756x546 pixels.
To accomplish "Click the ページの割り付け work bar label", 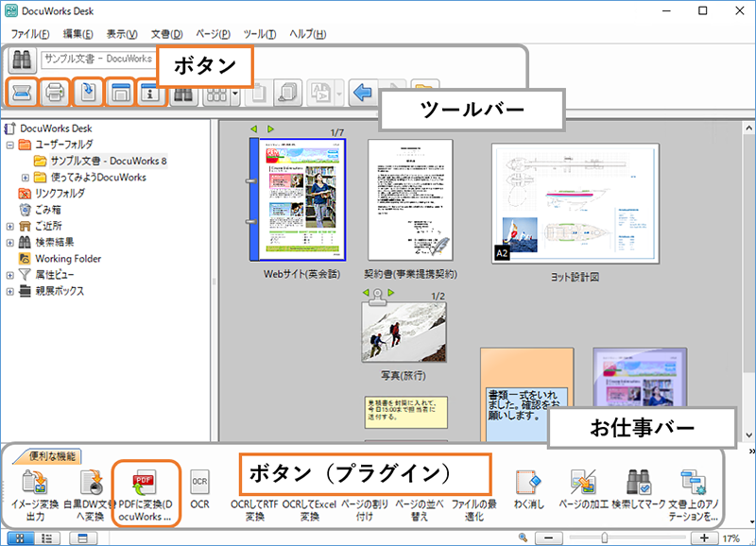I will pyautogui.click(x=365, y=510).
